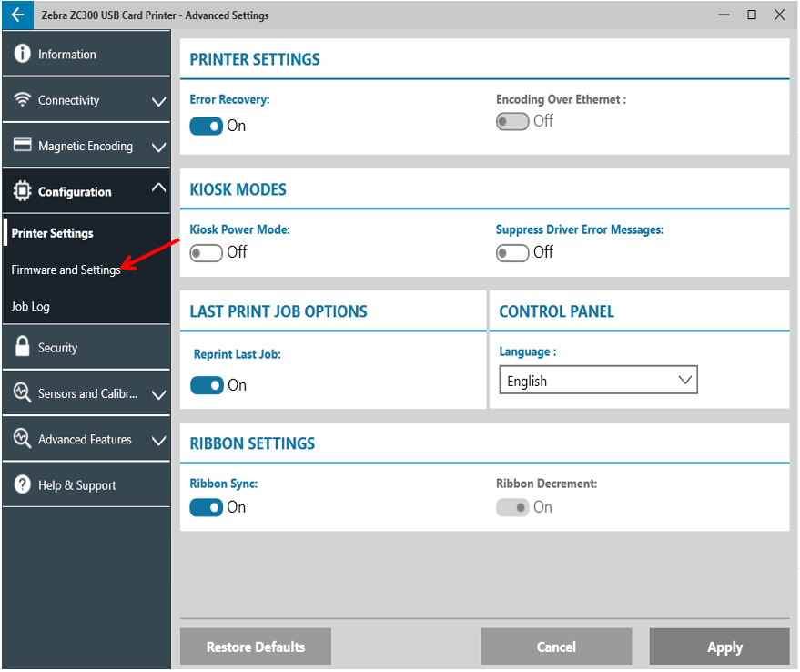Viewport: 800px width, 672px height.
Task: Open the Help & Support section
Action: point(86,484)
